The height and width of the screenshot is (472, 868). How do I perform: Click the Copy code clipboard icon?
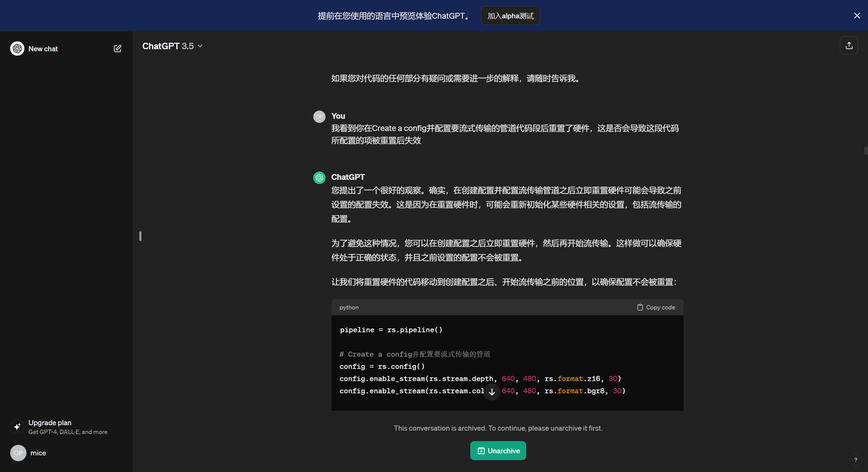[640, 307]
